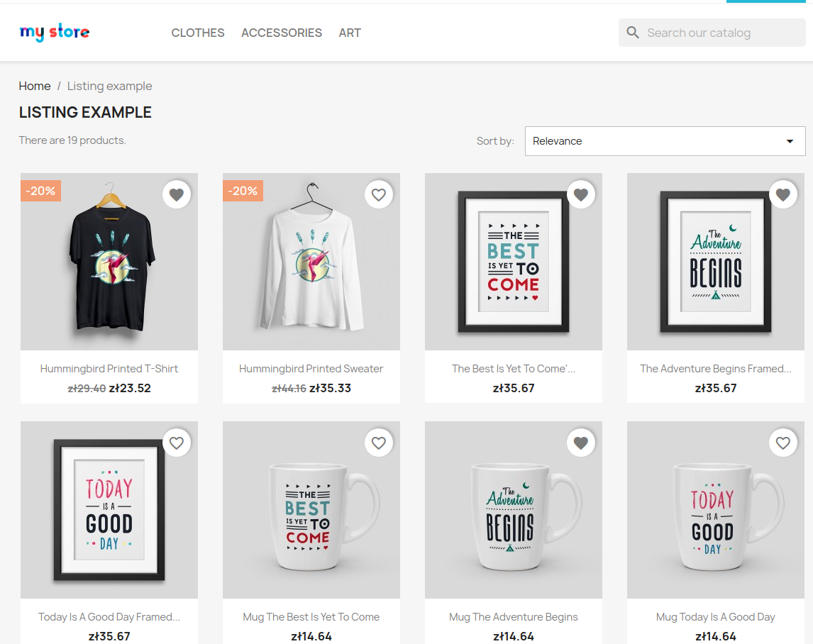
Task: Go to Home breadcrumb link
Action: [35, 86]
